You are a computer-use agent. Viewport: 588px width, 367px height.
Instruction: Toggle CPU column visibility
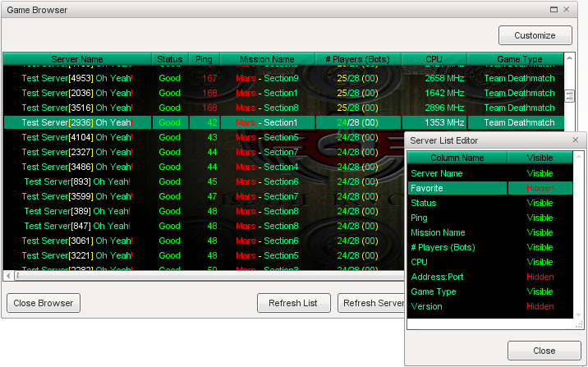[540, 262]
